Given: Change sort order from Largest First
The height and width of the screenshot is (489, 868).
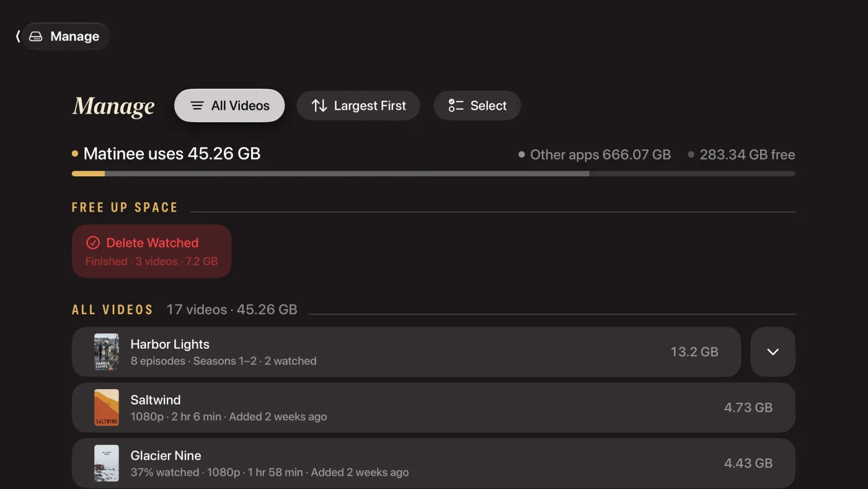Looking at the screenshot, I should pyautogui.click(x=358, y=105).
